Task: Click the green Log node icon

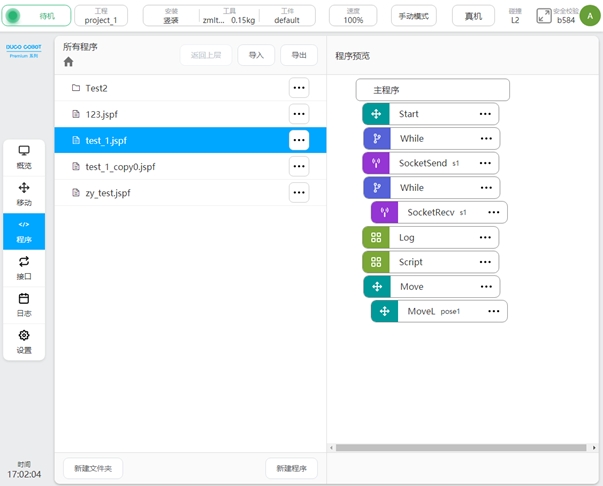Action: click(x=376, y=238)
